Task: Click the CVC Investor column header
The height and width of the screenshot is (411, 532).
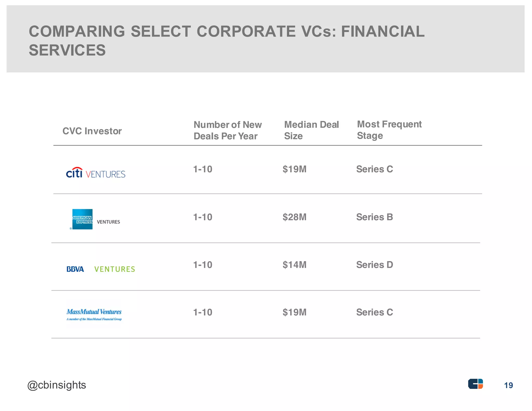Action: coord(92,131)
